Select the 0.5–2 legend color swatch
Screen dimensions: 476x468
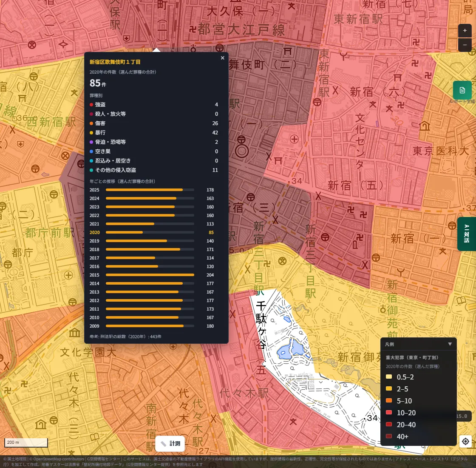(388, 377)
